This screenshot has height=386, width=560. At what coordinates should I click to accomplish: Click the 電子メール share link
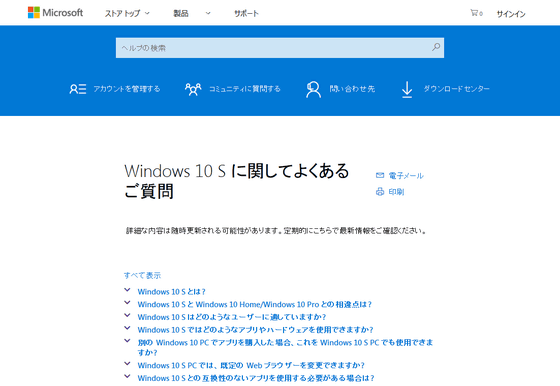[x=406, y=175]
